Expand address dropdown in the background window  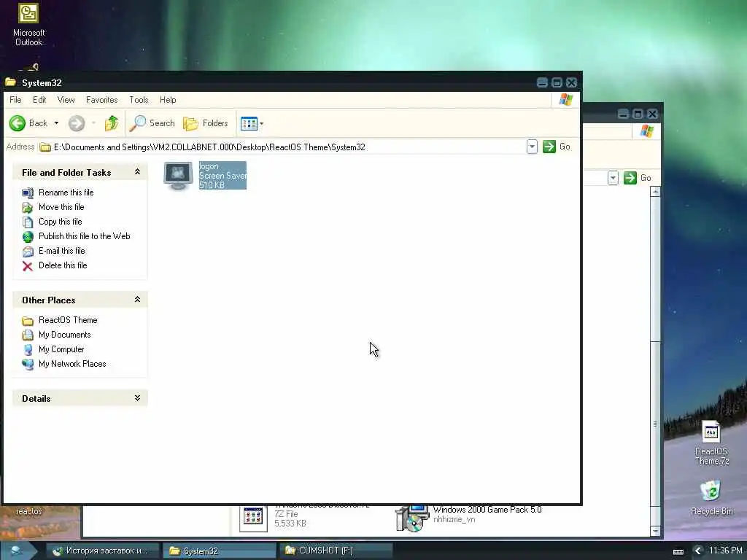tap(613, 178)
